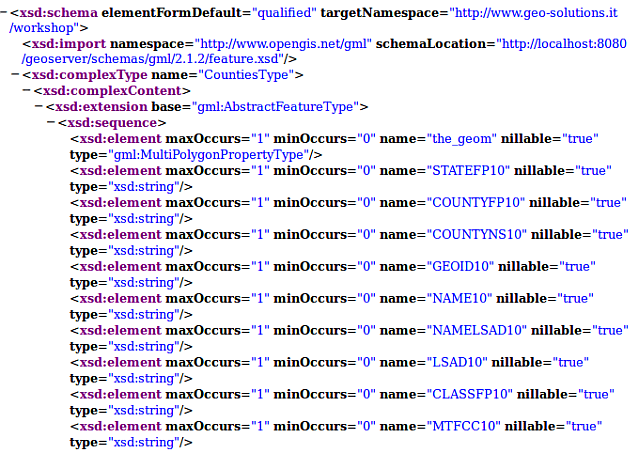Click the LSAD10 element name

457,362
